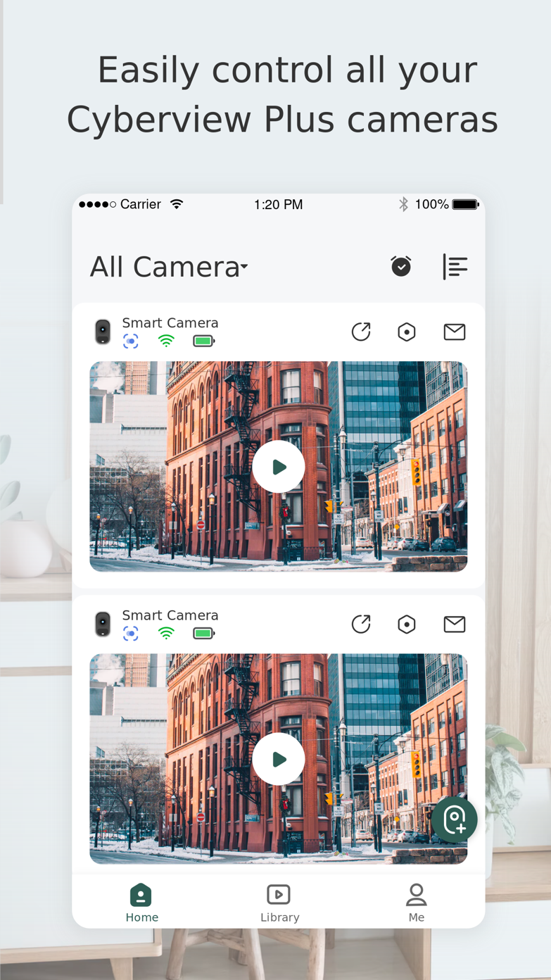This screenshot has height=980, width=551.
Task: Switch to the Home tab
Action: [141, 903]
